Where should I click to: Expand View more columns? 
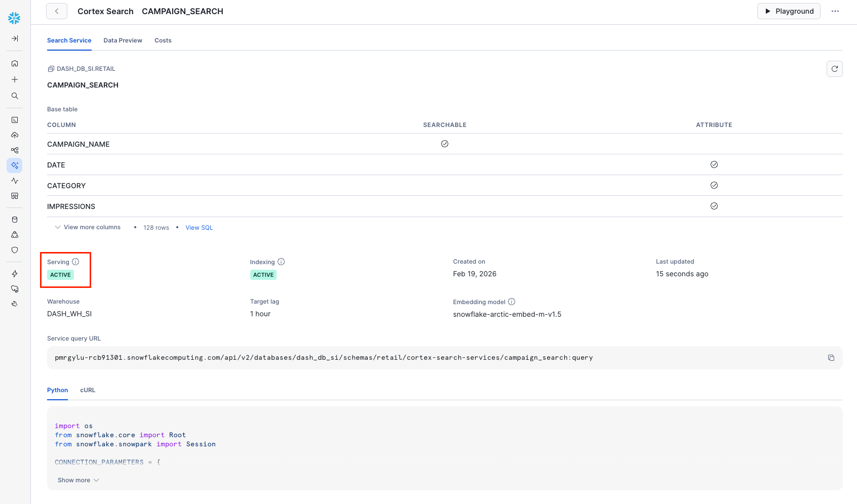click(x=88, y=227)
